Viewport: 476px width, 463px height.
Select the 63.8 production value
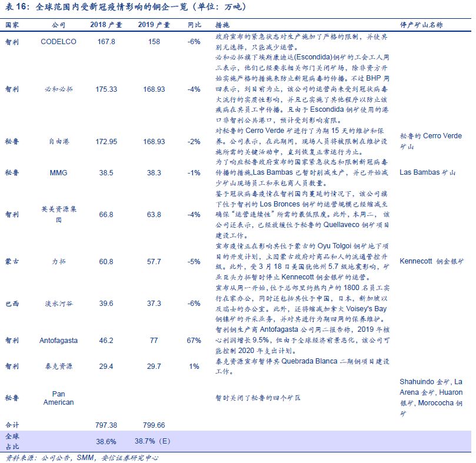pos(154,215)
